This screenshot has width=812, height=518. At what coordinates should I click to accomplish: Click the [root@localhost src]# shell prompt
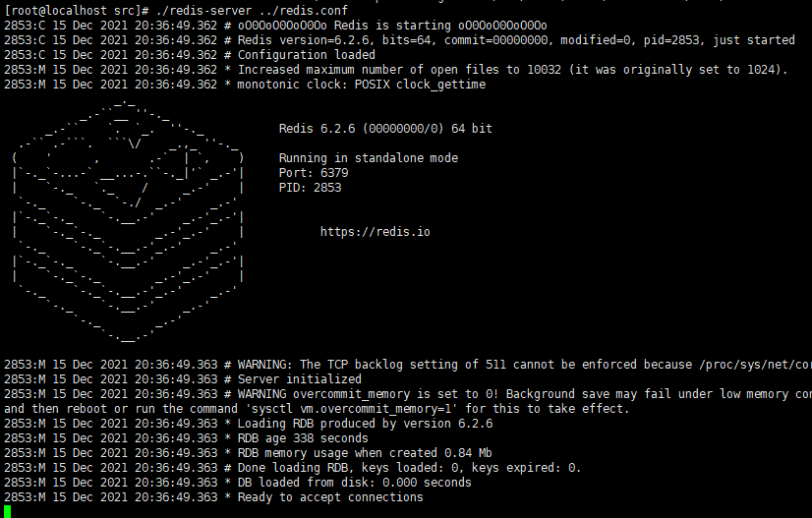point(77,11)
